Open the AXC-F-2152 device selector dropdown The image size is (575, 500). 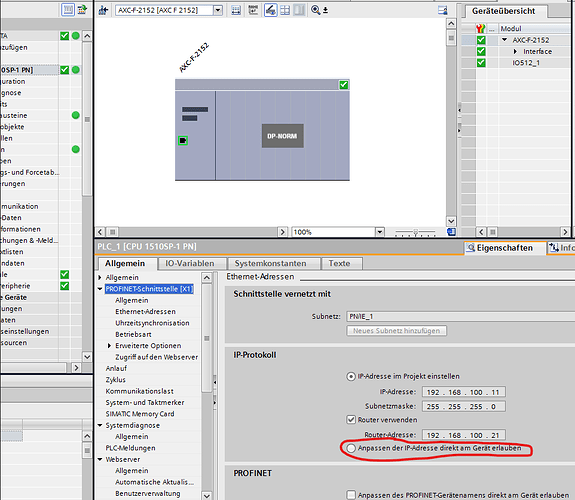click(218, 10)
